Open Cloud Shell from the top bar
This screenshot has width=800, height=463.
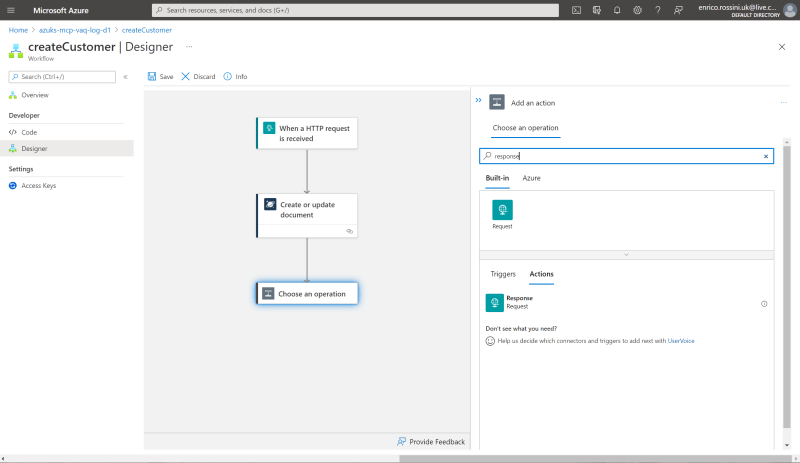tap(576, 10)
